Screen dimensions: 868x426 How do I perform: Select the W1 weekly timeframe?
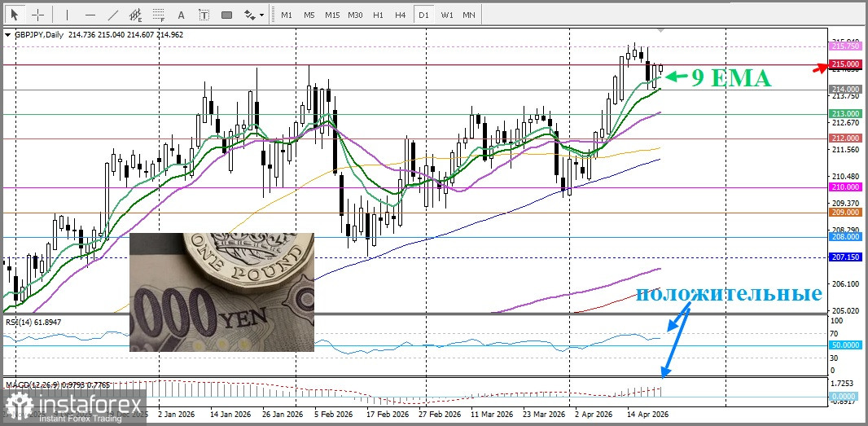point(447,15)
